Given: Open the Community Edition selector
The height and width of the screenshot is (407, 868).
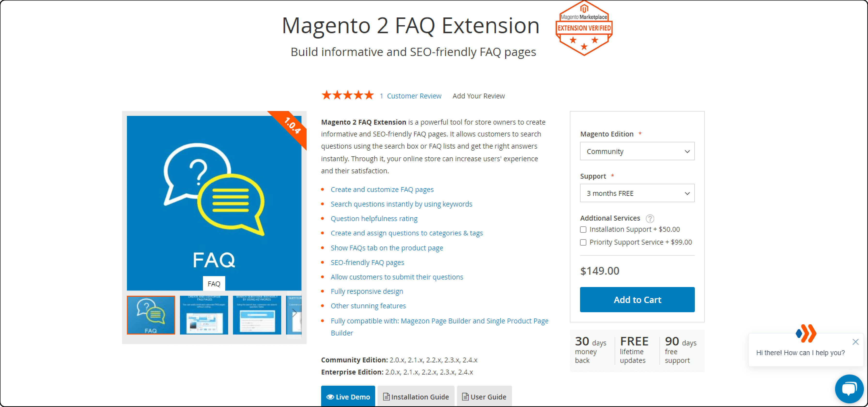Looking at the screenshot, I should point(637,151).
